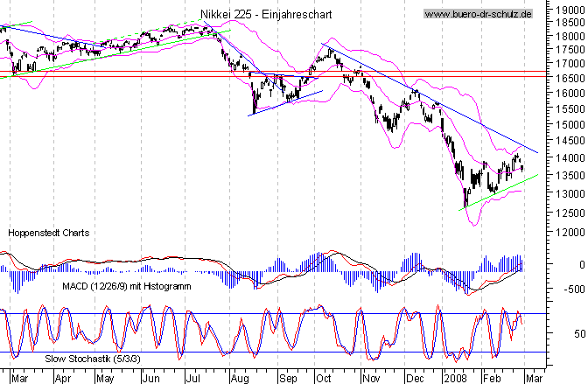Click the Aug label on the time axis
The width and height of the screenshot is (588, 384).
(238, 378)
